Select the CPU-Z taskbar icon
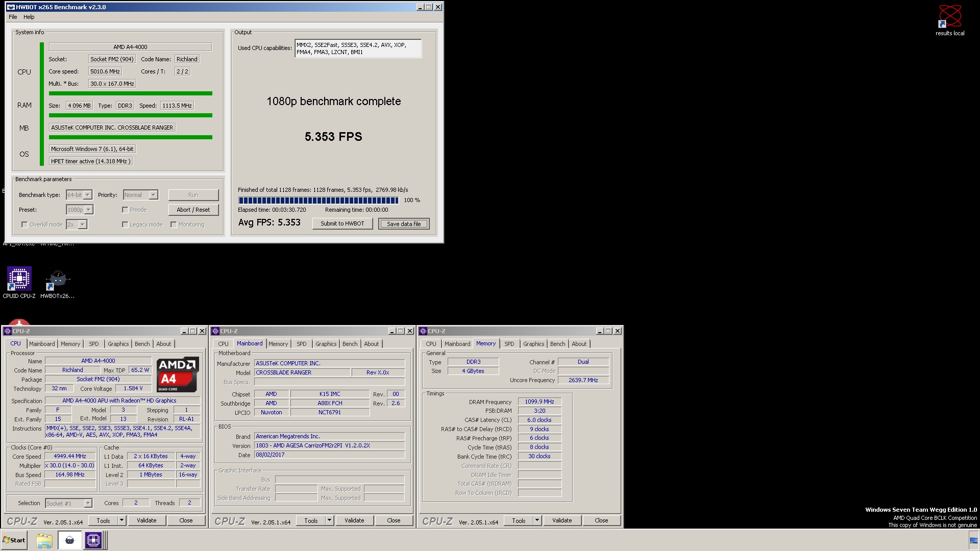980x551 pixels. click(94, 540)
